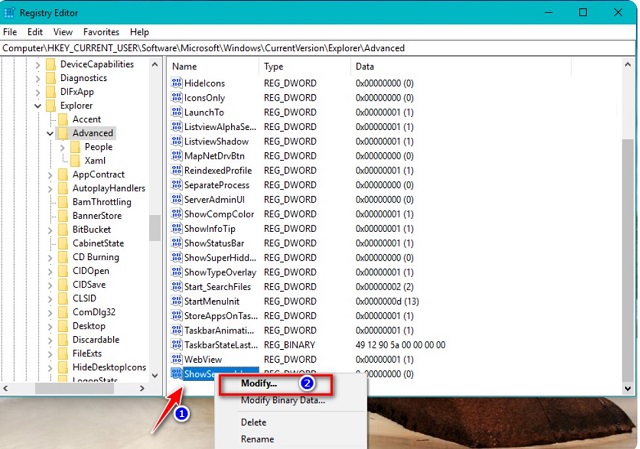This screenshot has width=640, height=449.
Task: Select the ListviewAlphaSe... value name
Action: (220, 127)
